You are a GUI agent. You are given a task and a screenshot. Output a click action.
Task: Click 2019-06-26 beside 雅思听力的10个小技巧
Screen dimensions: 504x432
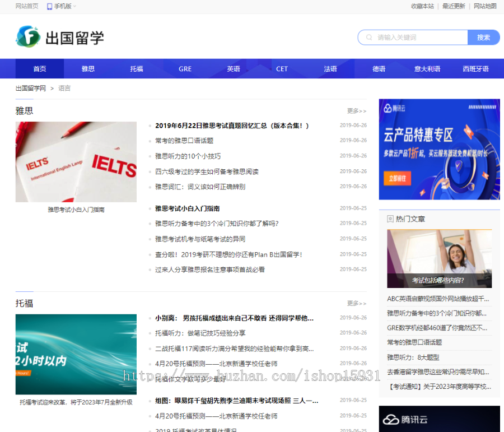(x=353, y=156)
